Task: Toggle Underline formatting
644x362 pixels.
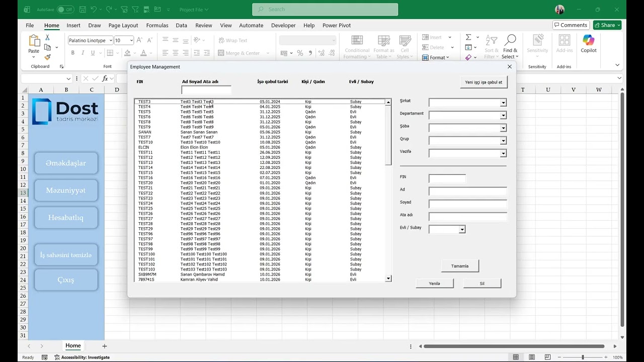Action: 93,53
